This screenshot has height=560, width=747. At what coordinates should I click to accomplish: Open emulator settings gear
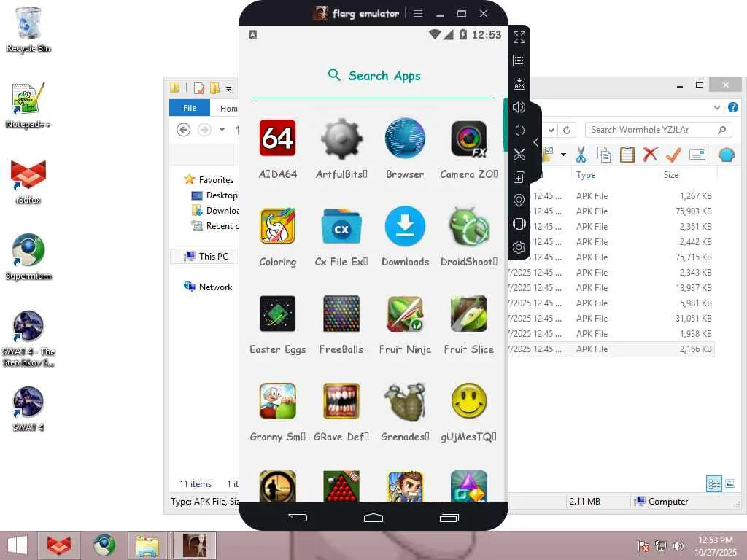pos(519,247)
